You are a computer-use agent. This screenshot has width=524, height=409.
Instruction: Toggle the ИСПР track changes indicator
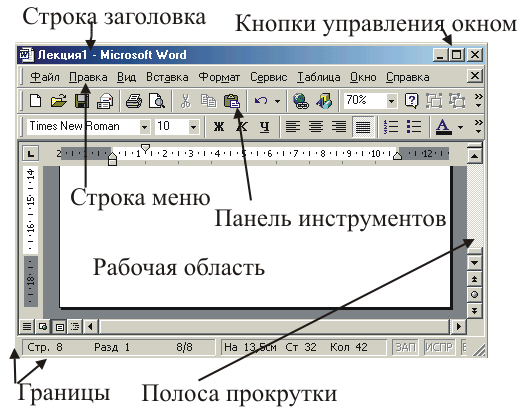439,348
